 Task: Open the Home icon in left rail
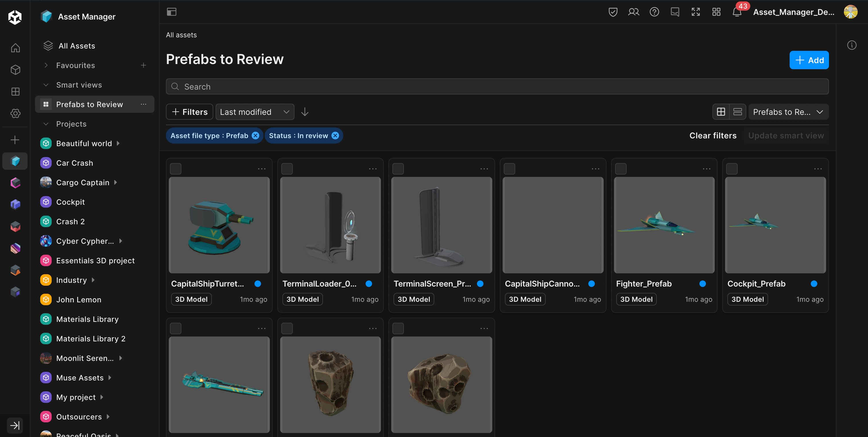[x=15, y=48]
